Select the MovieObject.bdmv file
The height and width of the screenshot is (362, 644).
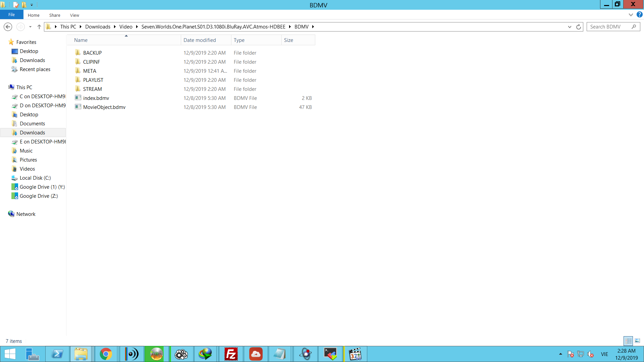pyautogui.click(x=104, y=107)
